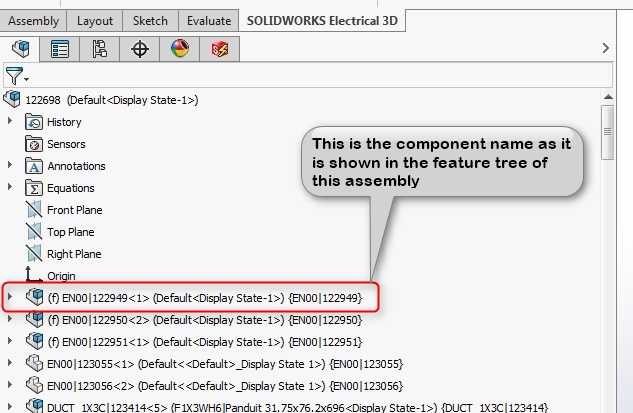Image resolution: width=633 pixels, height=413 pixels.
Task: Click the DUCT 1X3C|123414 component icon
Action: point(34,405)
